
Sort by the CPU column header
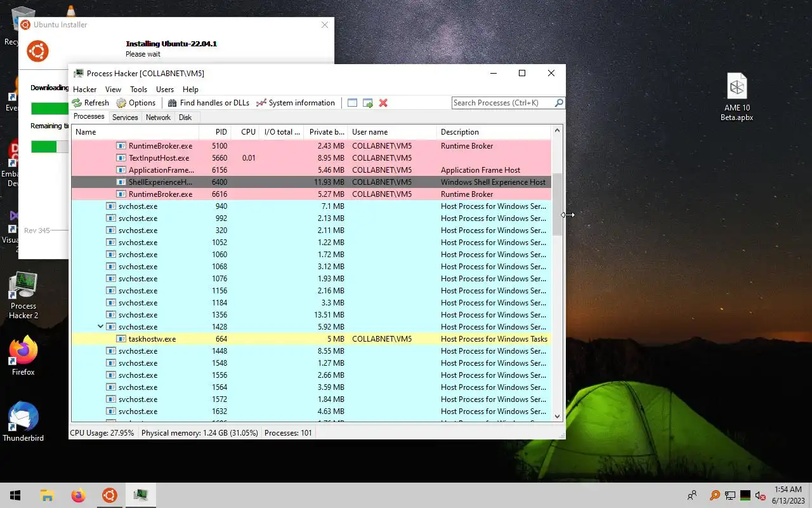click(x=245, y=132)
